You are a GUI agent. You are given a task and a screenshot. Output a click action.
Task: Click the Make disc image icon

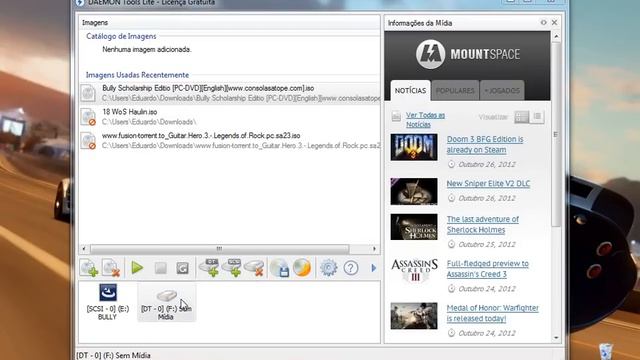280,268
